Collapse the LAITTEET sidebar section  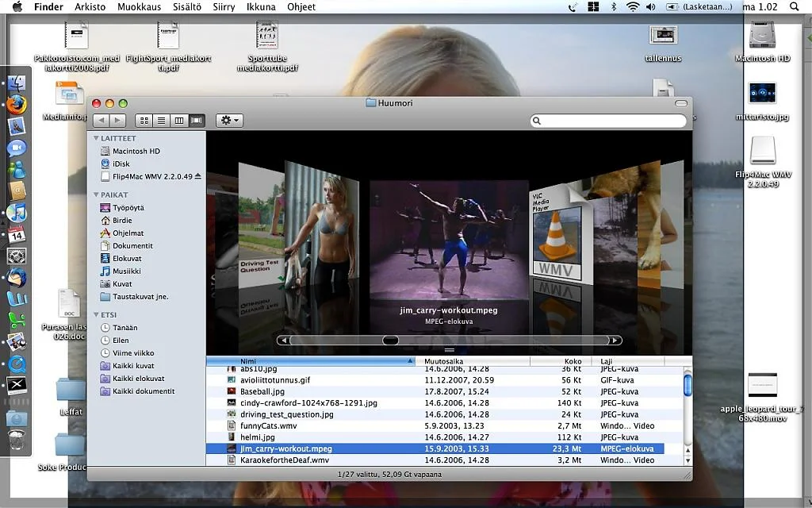97,138
